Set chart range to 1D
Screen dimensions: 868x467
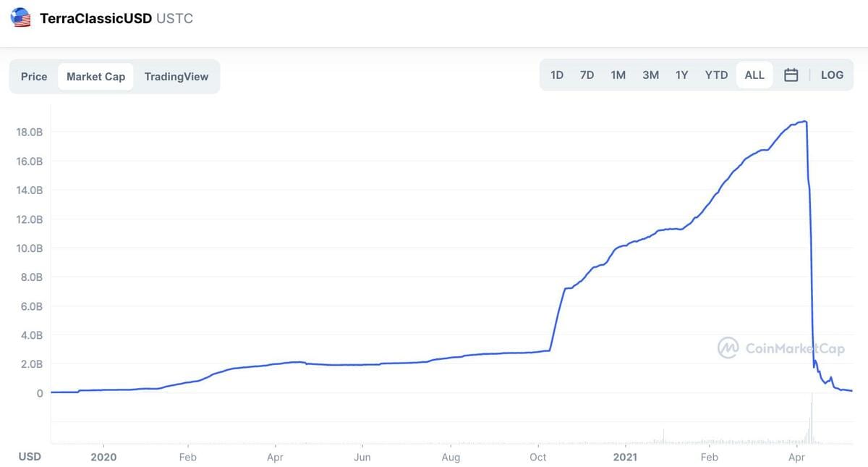557,75
